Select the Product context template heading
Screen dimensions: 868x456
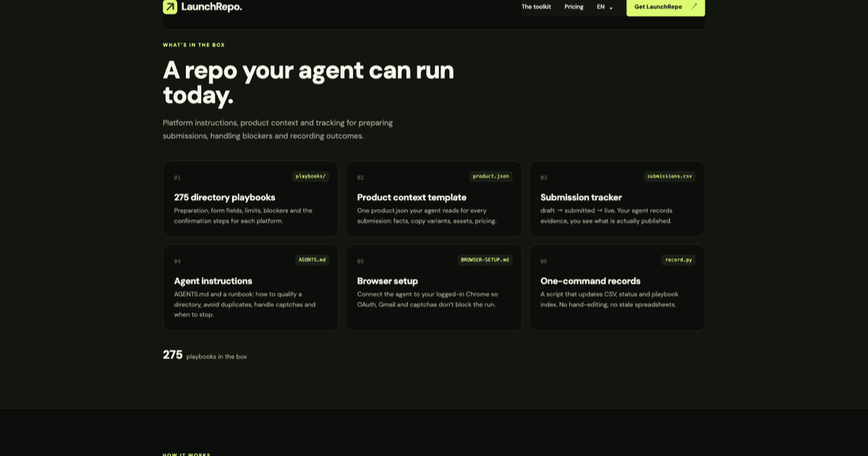tap(412, 197)
